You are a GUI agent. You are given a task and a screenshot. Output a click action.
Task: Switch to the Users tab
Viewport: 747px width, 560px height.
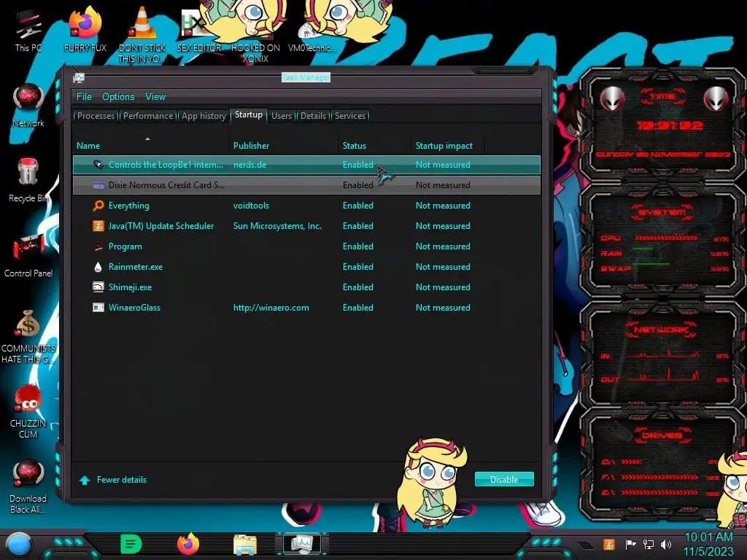click(282, 116)
